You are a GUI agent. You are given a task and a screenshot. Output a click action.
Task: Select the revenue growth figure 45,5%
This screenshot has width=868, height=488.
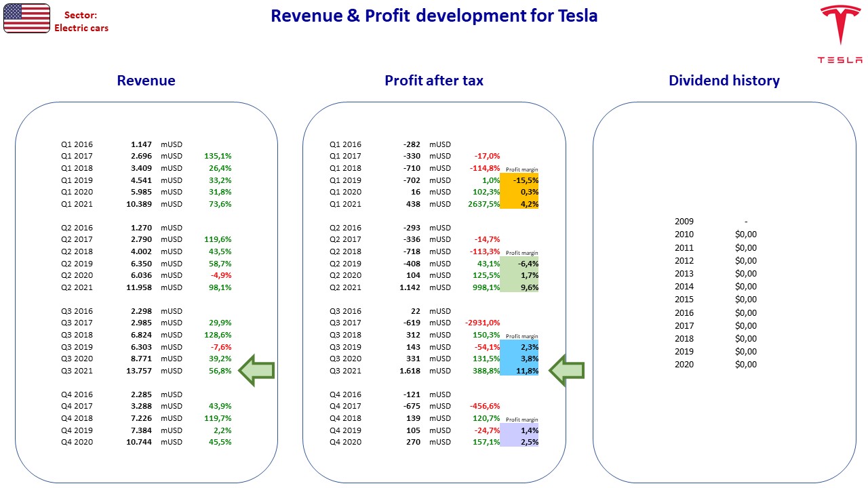(220, 442)
